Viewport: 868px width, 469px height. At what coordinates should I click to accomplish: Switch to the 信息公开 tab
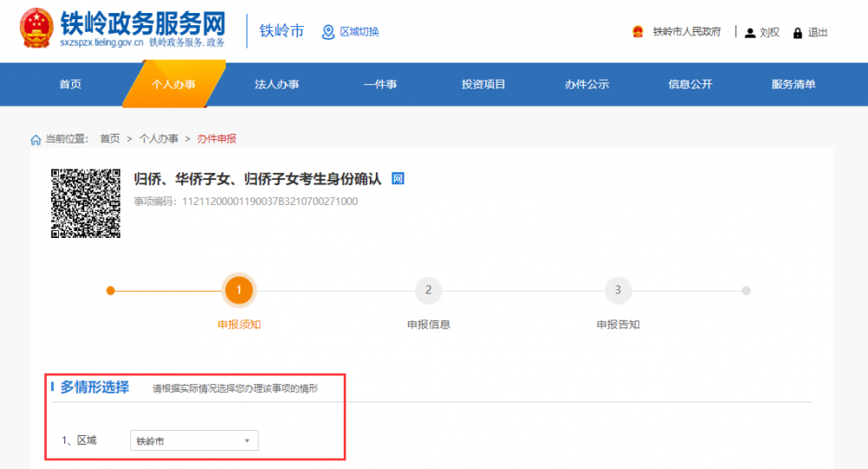[x=690, y=84]
